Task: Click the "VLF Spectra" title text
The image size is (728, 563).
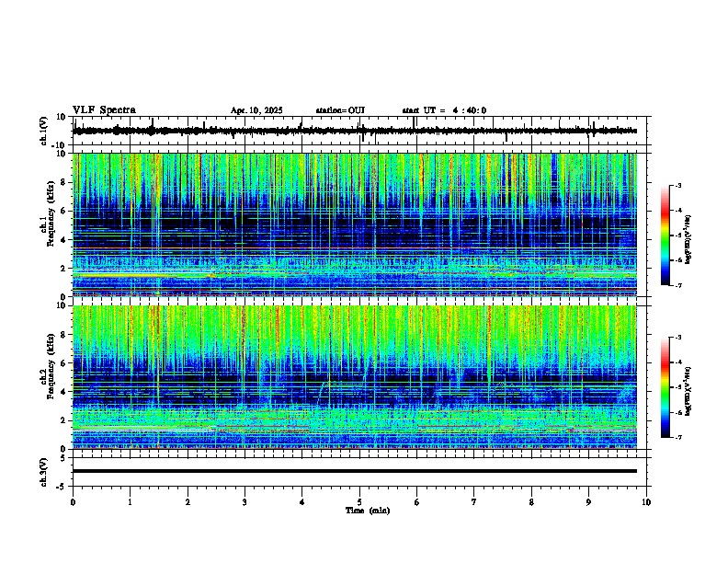Action: pyautogui.click(x=104, y=110)
